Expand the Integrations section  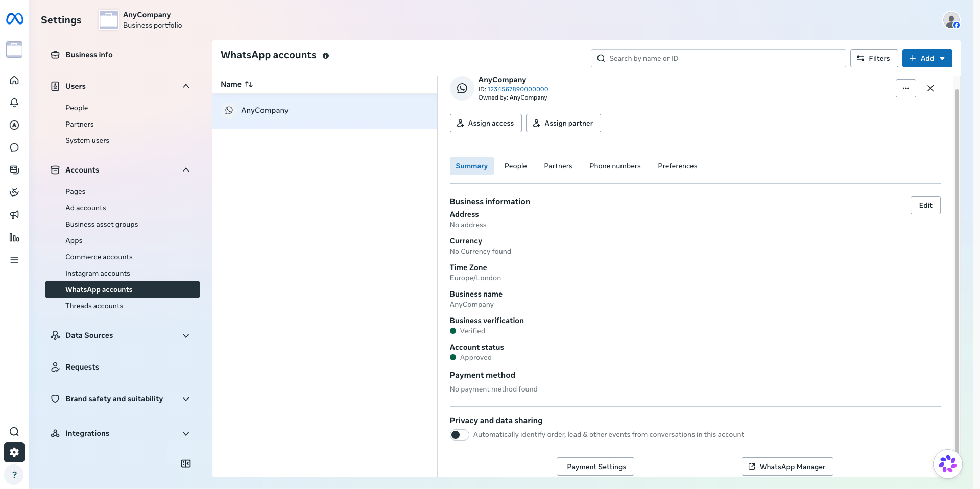tap(186, 433)
